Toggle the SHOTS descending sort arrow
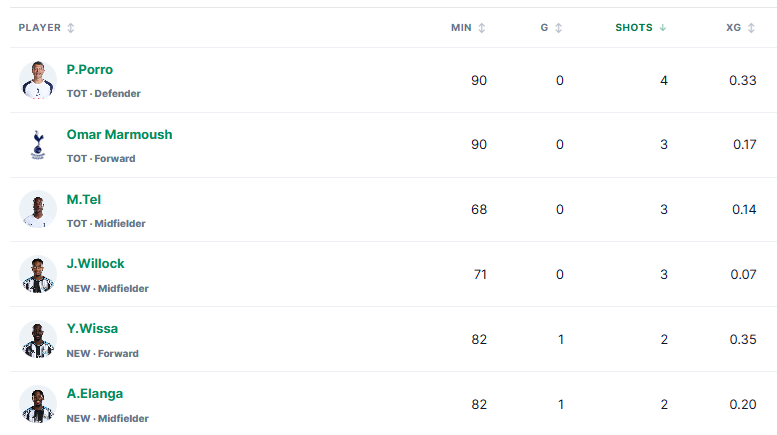777x435 pixels. [x=663, y=28]
